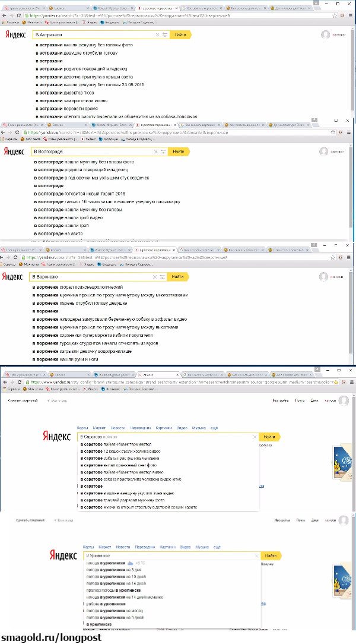Open Почта link on the Саратове page
The image size is (356, 644).
(300, 400)
